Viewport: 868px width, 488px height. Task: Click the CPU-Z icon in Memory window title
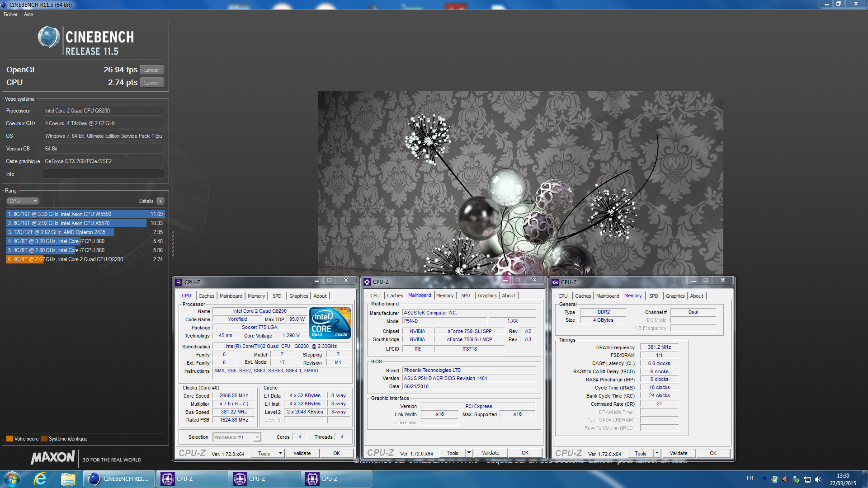[555, 282]
